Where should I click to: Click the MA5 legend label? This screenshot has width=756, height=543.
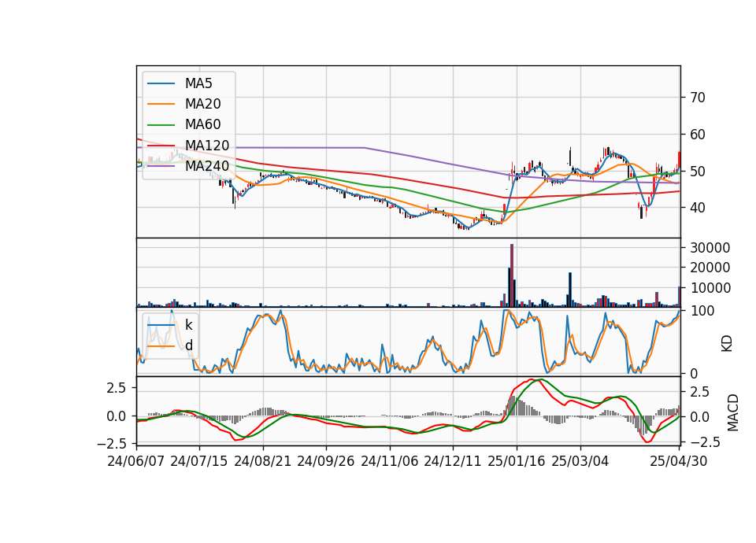(198, 83)
